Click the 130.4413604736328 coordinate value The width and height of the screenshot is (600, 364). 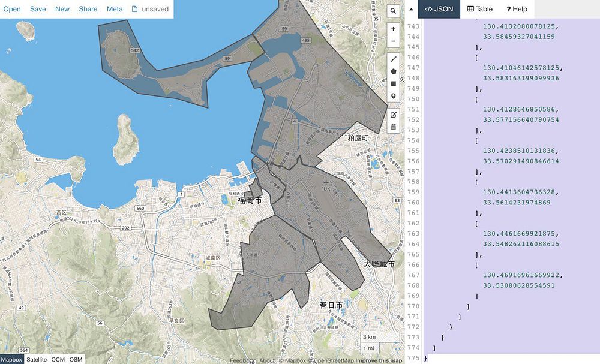pos(518,192)
